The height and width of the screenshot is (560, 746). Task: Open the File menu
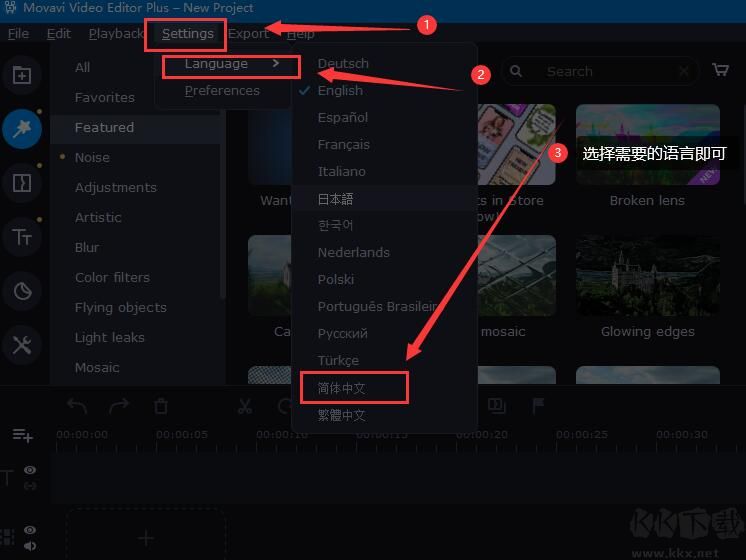point(18,33)
